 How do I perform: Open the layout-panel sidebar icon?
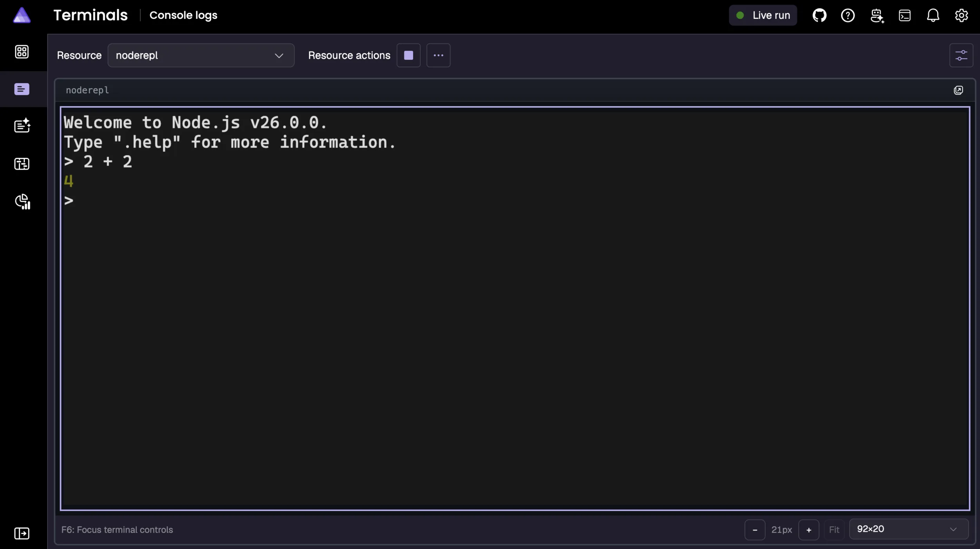click(x=22, y=164)
